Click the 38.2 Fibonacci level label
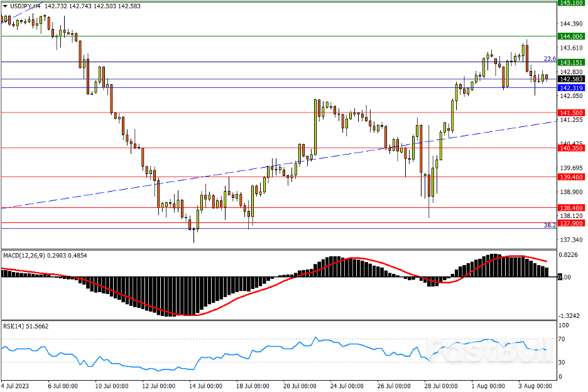Screen dimensions: 588x392 coord(549,225)
